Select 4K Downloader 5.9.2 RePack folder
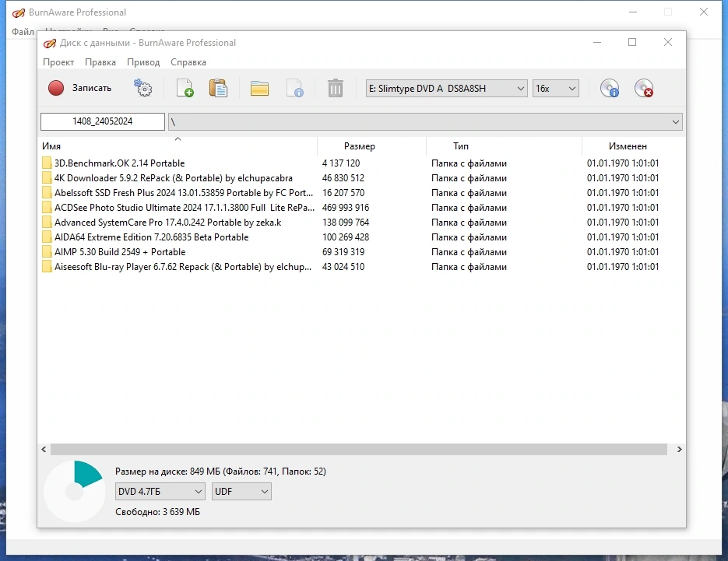Viewport: 728px width, 561px height. tap(173, 178)
